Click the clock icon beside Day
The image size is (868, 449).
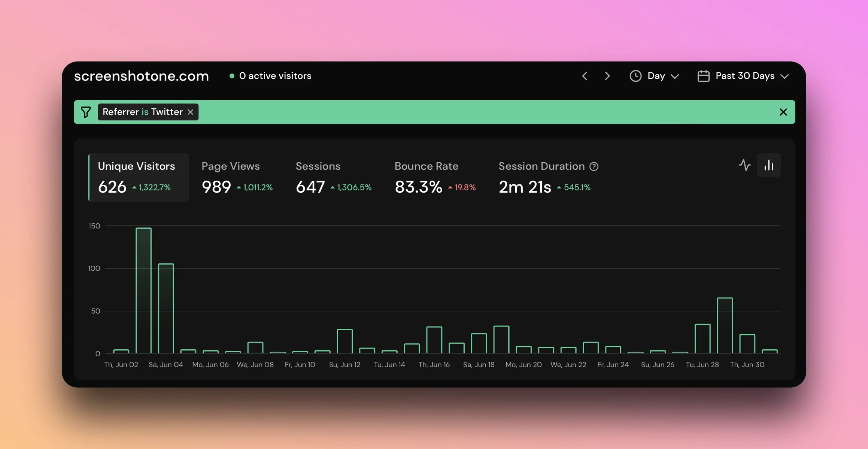coord(635,76)
